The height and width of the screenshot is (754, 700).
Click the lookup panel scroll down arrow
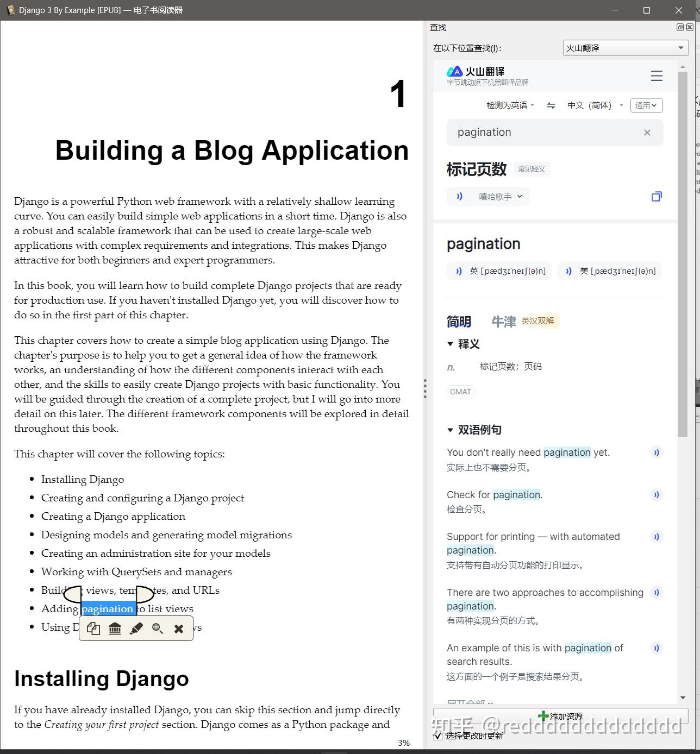pos(683,698)
